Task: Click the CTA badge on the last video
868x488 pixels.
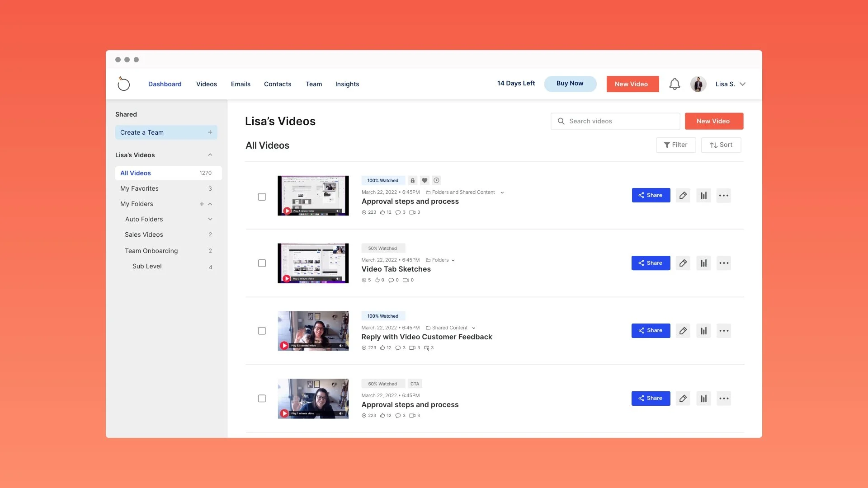Action: 415,384
